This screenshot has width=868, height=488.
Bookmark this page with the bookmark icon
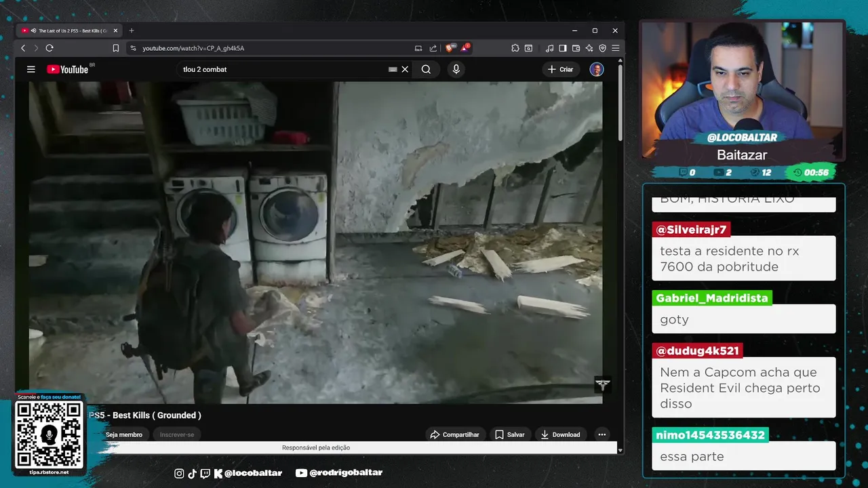pos(116,48)
